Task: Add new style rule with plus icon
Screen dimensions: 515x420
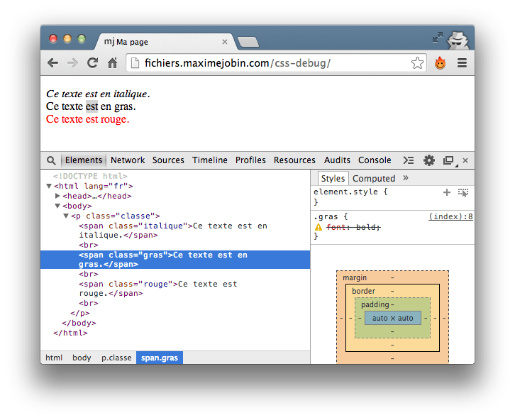Action: pyautogui.click(x=447, y=192)
